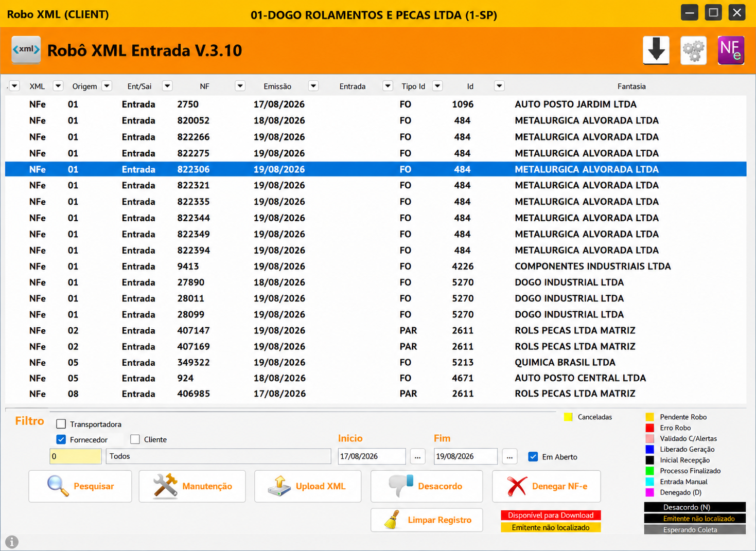Open Inicio date picker ellipsis button
756x551 pixels.
pos(418,456)
